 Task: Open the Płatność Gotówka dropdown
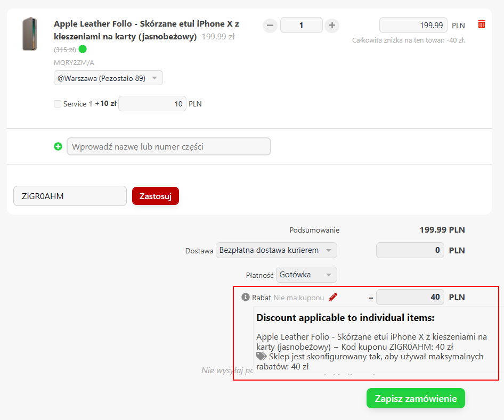[x=306, y=275]
